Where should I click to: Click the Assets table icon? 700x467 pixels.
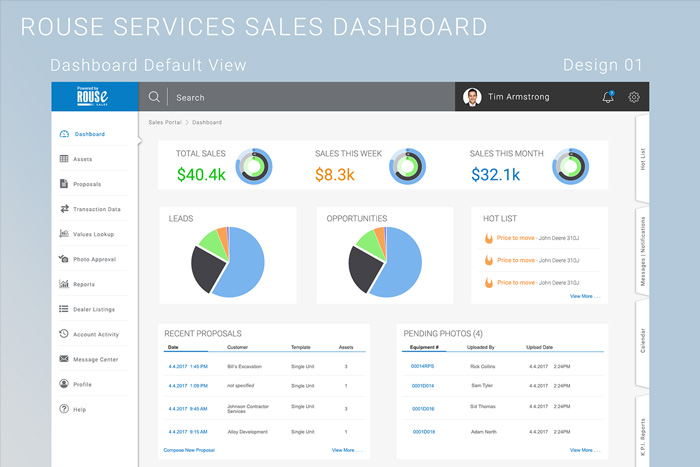[x=64, y=159]
